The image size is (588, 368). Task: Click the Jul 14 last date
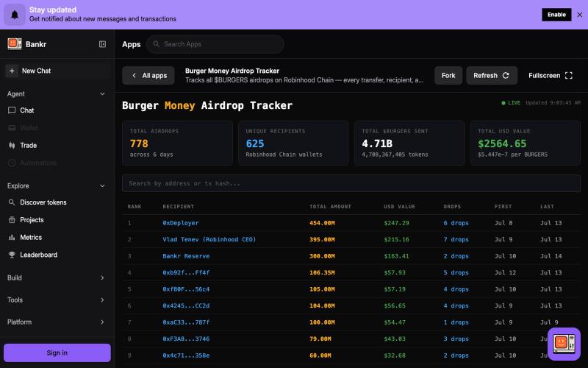coord(551,256)
